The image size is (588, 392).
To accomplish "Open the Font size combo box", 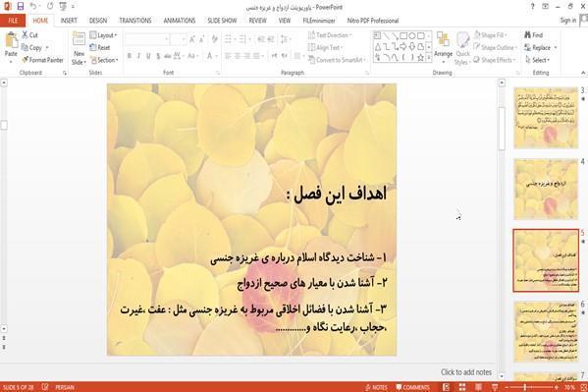I will [178, 39].
